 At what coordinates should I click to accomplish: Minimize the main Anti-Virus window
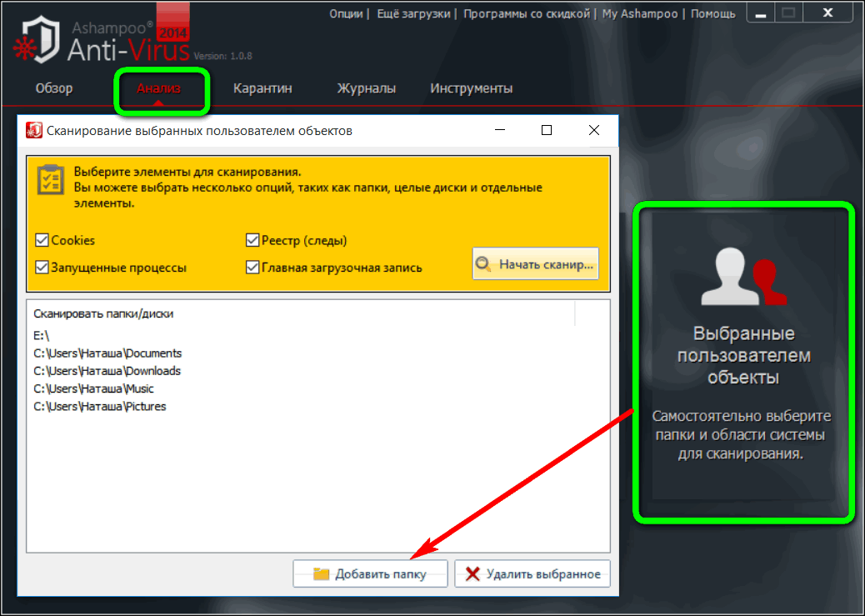click(761, 14)
